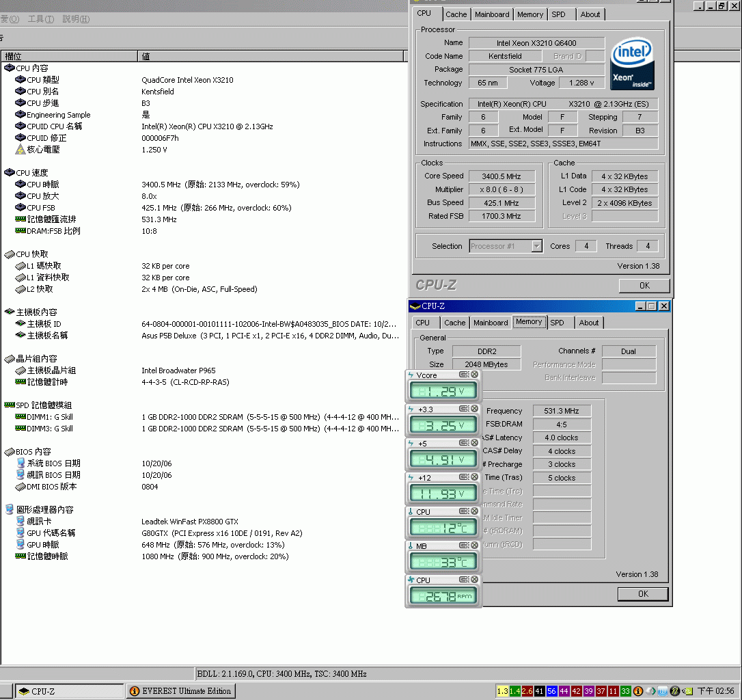The width and height of the screenshot is (742, 700).
Task: Click the 值 column header
Action: click(271, 56)
